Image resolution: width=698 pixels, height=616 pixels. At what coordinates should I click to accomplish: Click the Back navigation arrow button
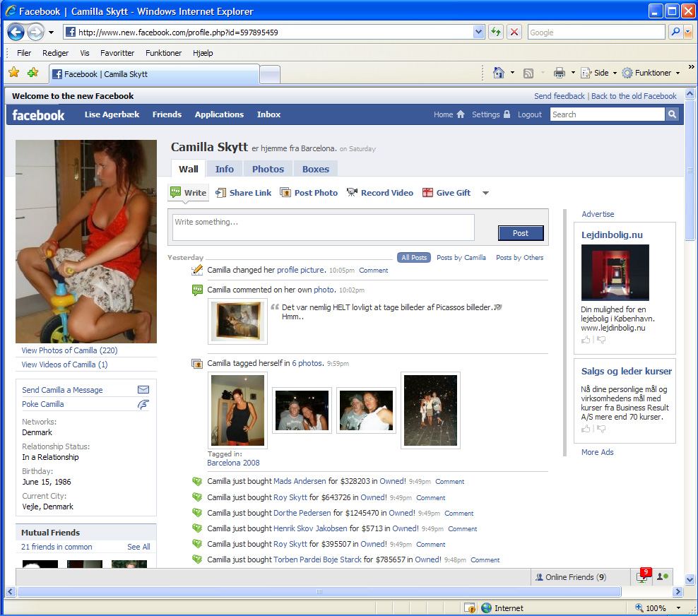pyautogui.click(x=16, y=32)
